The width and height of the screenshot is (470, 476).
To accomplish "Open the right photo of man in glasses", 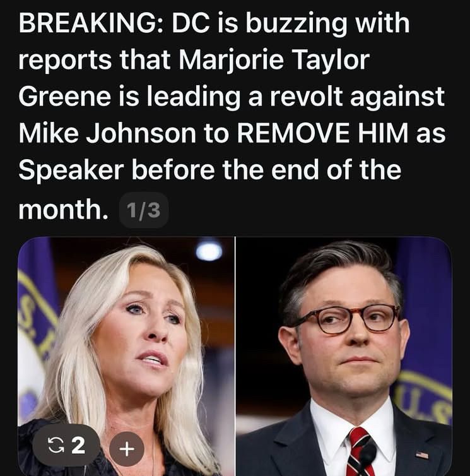I will 344,357.
